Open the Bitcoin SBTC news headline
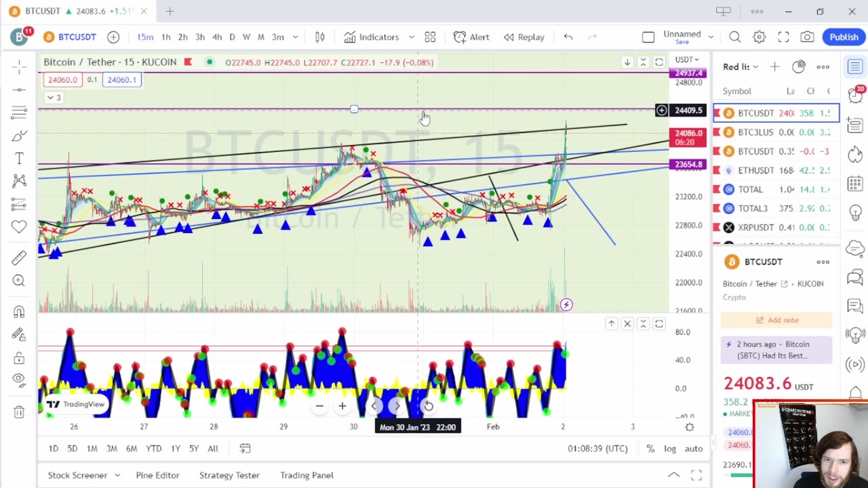The image size is (868, 488). [776, 350]
